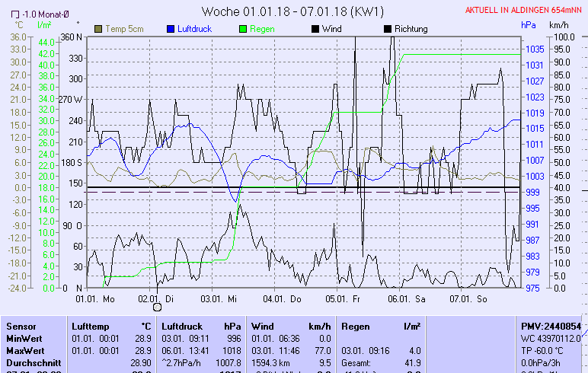The width and height of the screenshot is (588, 373).
Task: Select the 05.01. Fr date label
Action: [346, 299]
